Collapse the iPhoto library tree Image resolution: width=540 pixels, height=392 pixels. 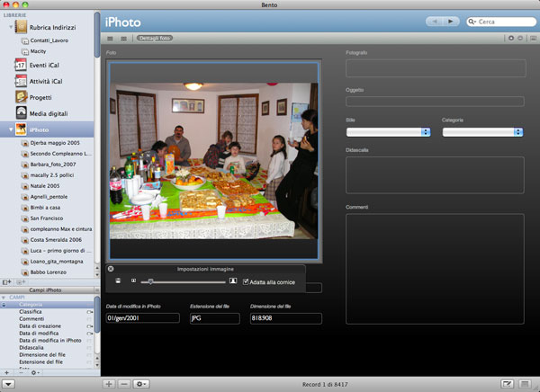click(x=11, y=129)
